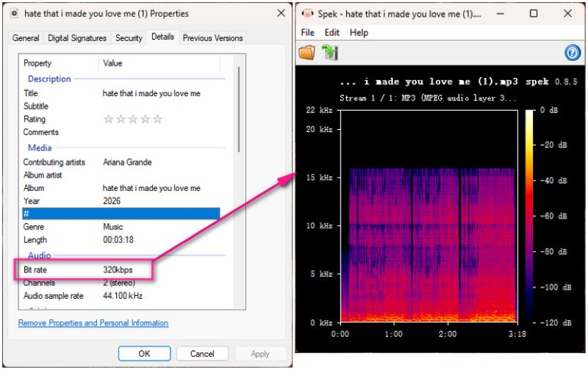Click the Album value field
Screen dimensions: 588x370
click(x=151, y=188)
